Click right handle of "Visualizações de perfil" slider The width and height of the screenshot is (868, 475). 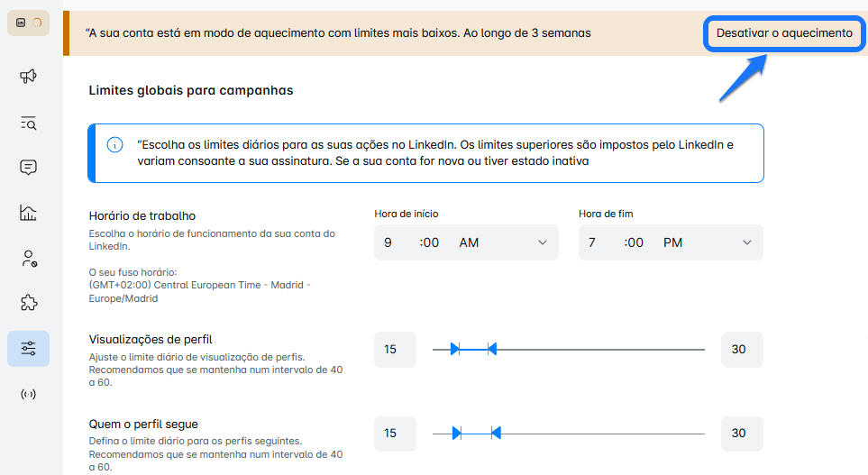(x=491, y=349)
